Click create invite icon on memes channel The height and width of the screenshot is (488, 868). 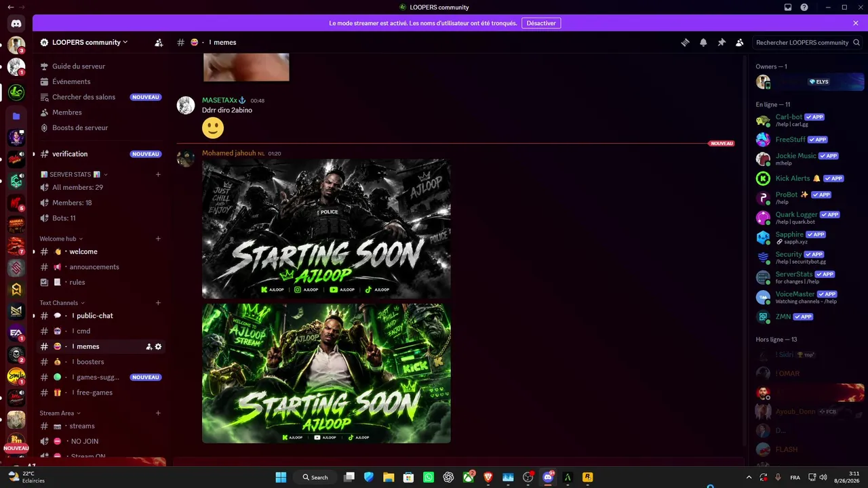(149, 346)
